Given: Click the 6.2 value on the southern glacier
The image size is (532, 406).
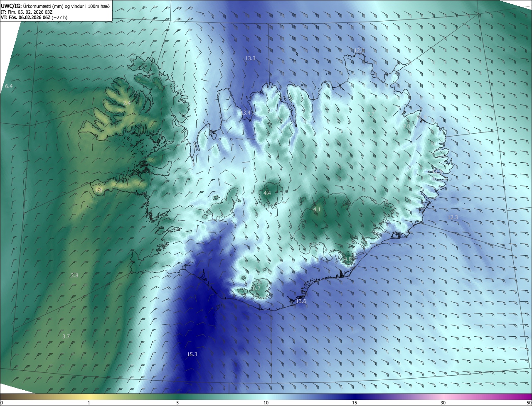Looking at the screenshot, I should point(256,288).
